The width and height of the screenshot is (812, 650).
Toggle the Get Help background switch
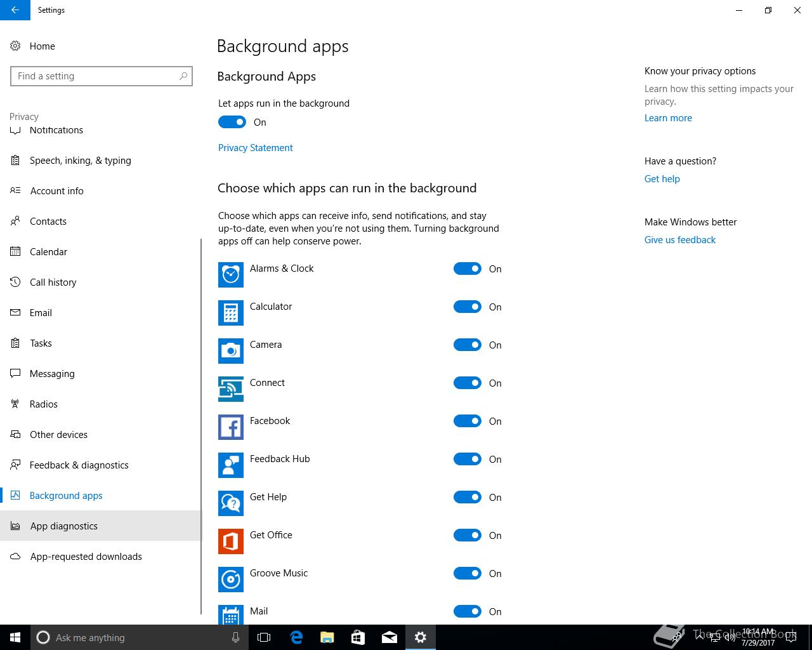coord(468,497)
